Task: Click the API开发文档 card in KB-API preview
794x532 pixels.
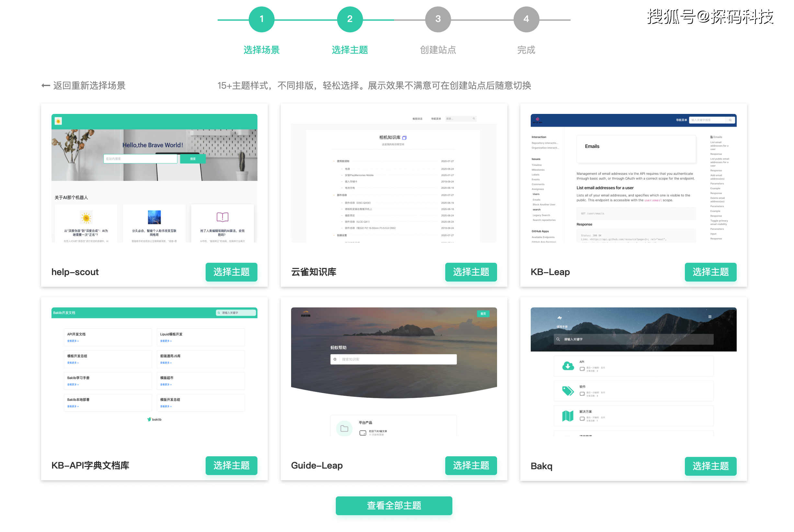Action: [108, 337]
